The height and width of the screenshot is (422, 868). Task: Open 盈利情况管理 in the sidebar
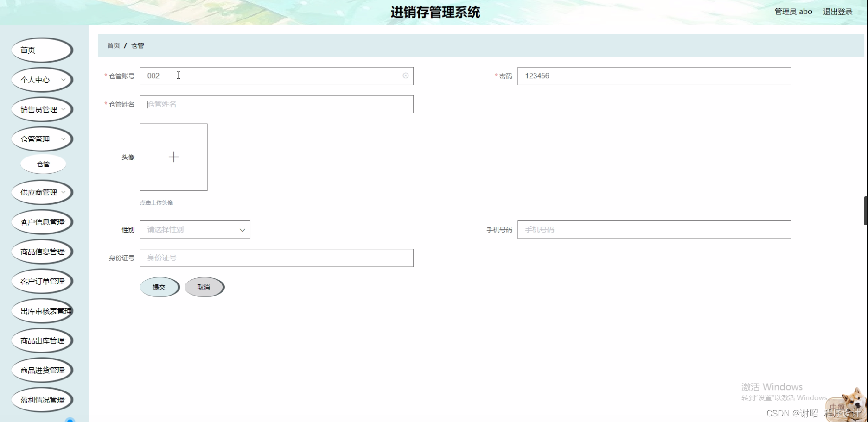click(42, 400)
